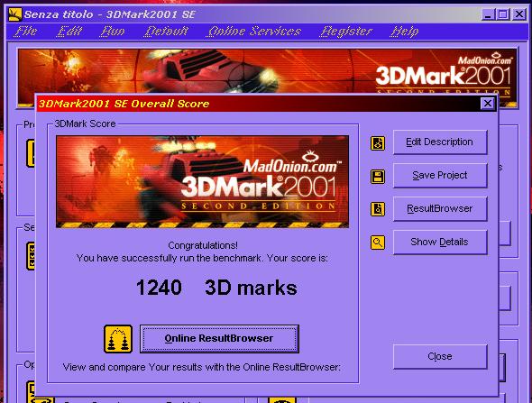Click the MadOnion.com main window banner

[x=268, y=71]
